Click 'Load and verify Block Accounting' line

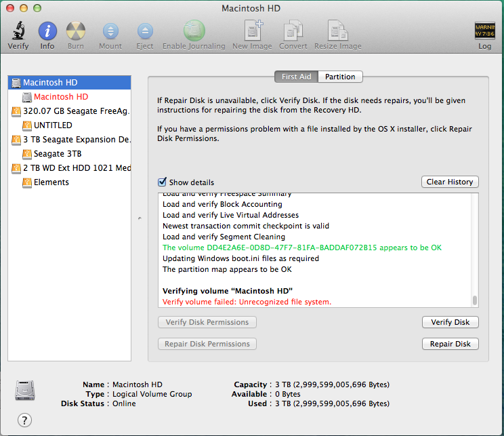(222, 204)
